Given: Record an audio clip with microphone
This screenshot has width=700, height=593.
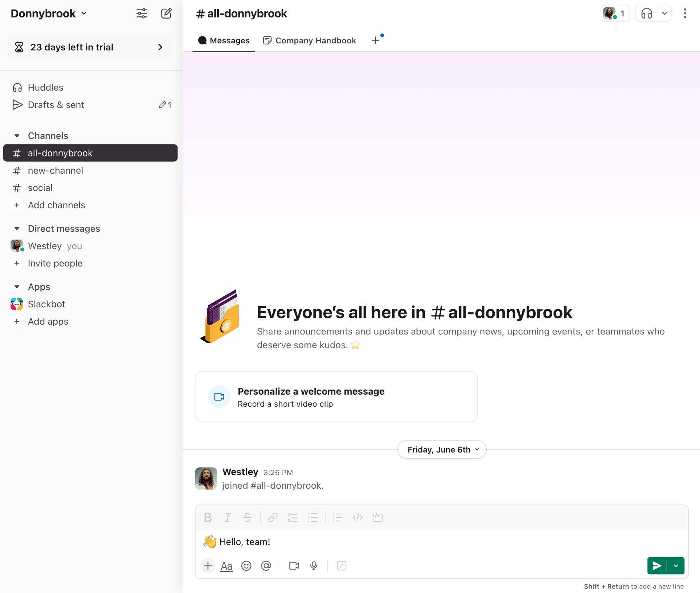Looking at the screenshot, I should coord(314,566).
